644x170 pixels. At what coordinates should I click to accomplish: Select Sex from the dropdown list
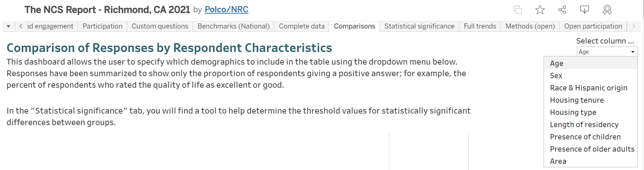(x=556, y=75)
